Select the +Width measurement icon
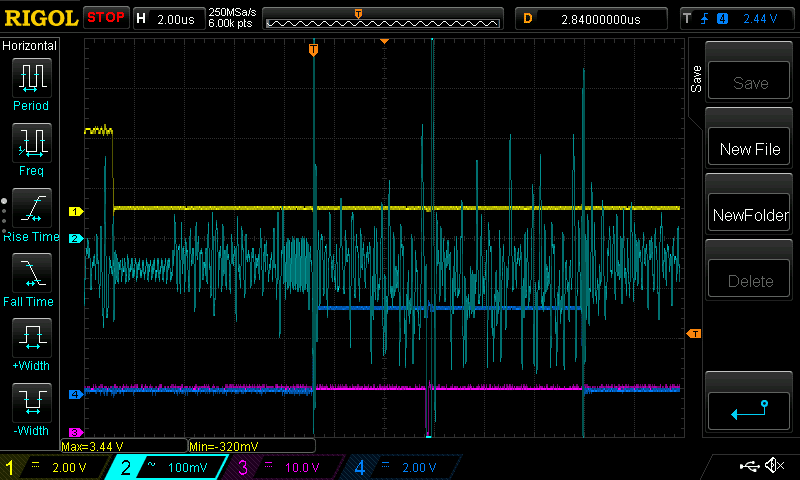Image resolution: width=800 pixels, height=480 pixels. pos(31,338)
